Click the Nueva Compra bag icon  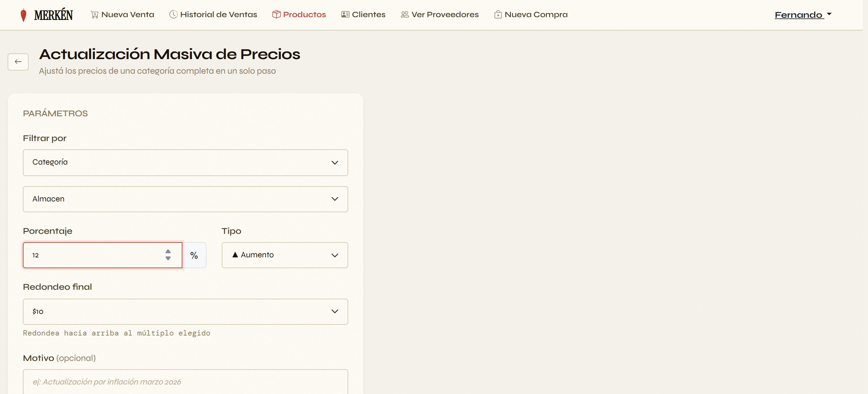[x=498, y=15]
